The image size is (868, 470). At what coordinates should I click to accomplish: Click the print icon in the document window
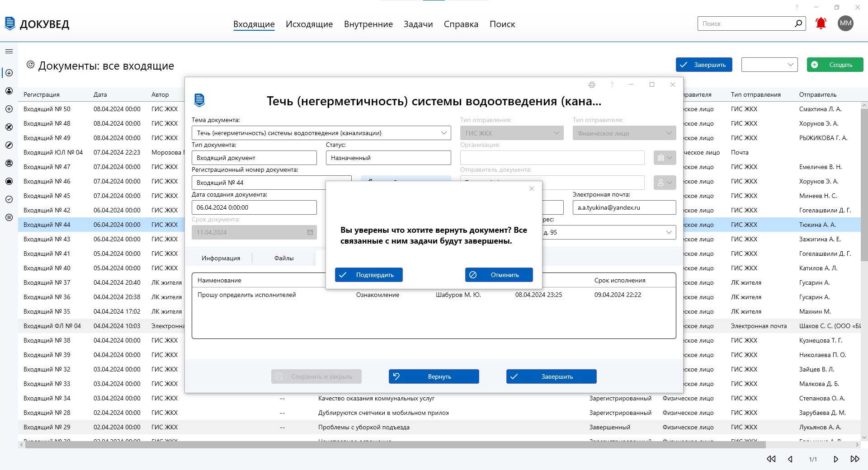(592, 85)
